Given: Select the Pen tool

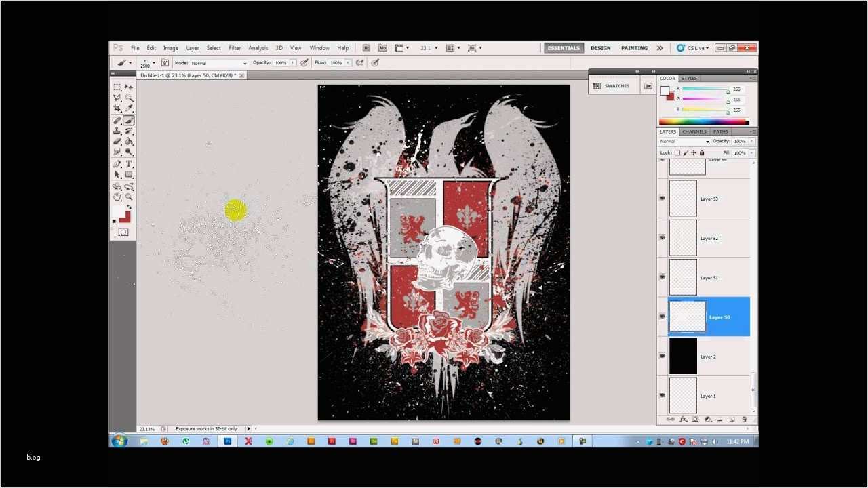Looking at the screenshot, I should tap(117, 164).
